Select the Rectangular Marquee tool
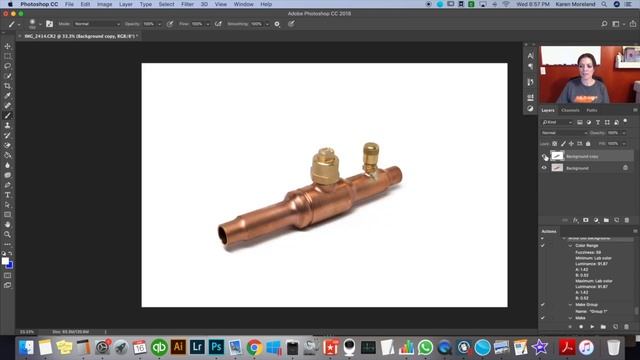This screenshot has height=360, width=640. 7,56
